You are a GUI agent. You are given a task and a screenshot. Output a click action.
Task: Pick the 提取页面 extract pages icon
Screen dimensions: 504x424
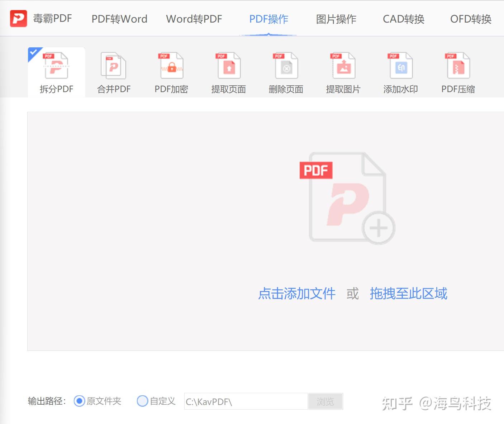tap(228, 66)
